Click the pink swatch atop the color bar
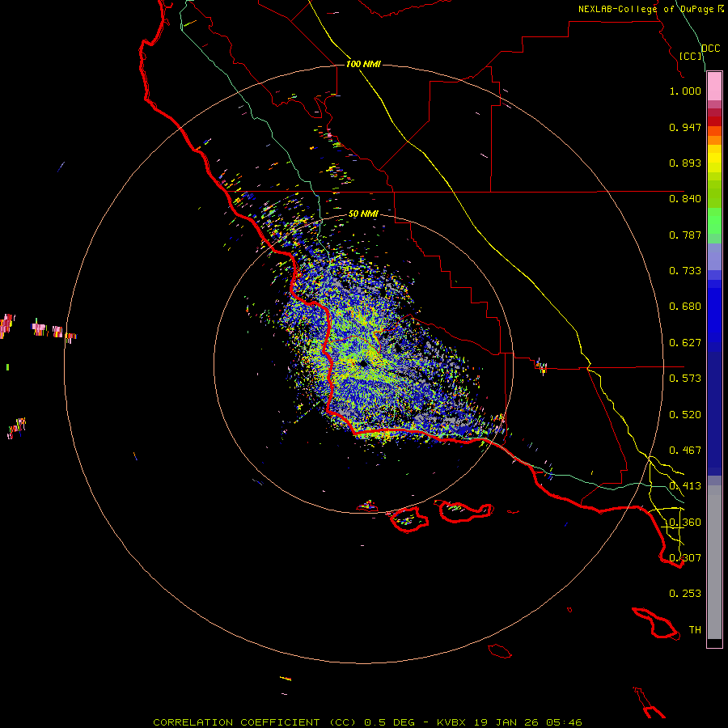The image size is (728, 728). pyautogui.click(x=714, y=87)
